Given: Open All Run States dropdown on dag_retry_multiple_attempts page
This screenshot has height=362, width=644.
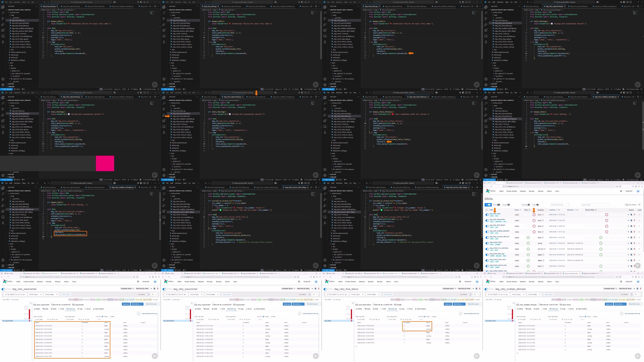Looking at the screenshot, I should click(x=535, y=295).
